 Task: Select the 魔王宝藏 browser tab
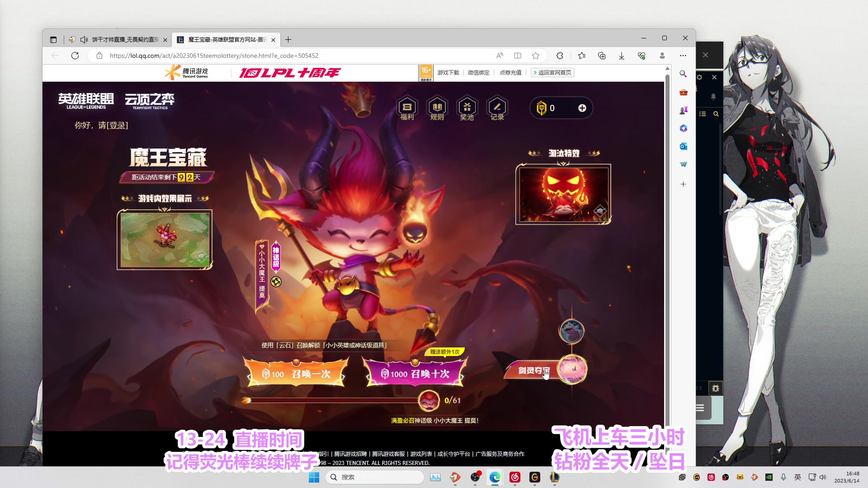point(226,40)
